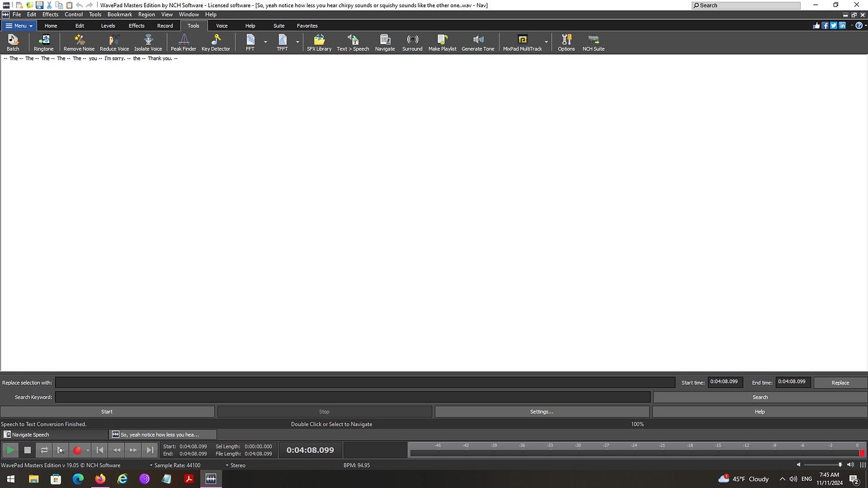Open the Batch converter tool
The image size is (868, 488).
coord(13,42)
